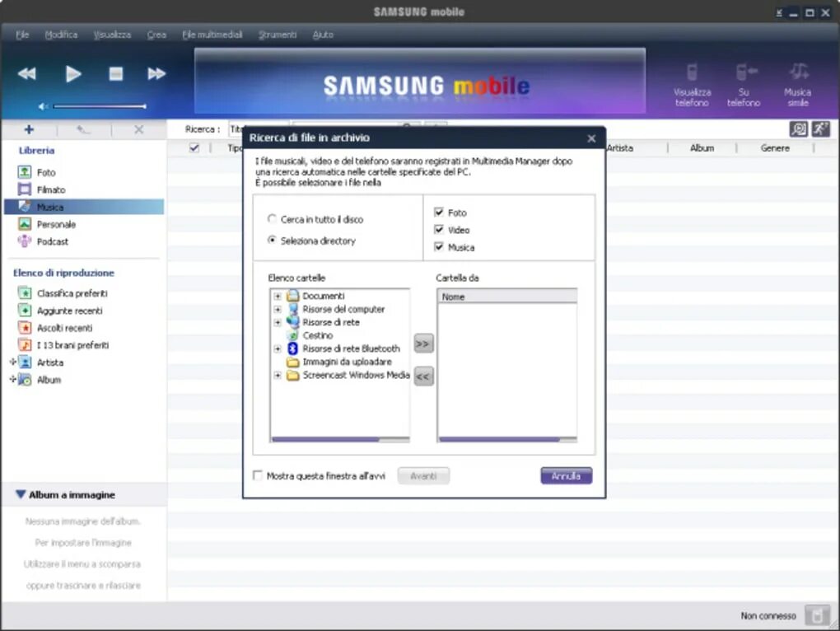Click the search view icon top right

pyautogui.click(x=798, y=129)
